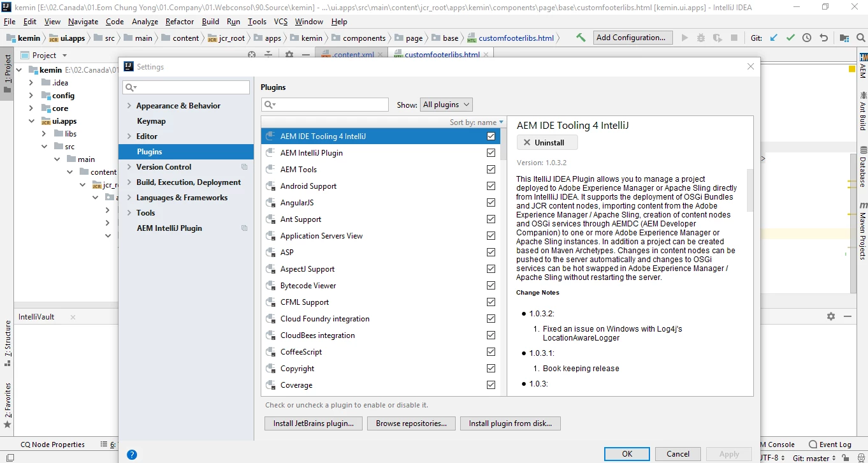Open the Event Log panel
Viewport: 868px width, 463px height.
pos(830,445)
